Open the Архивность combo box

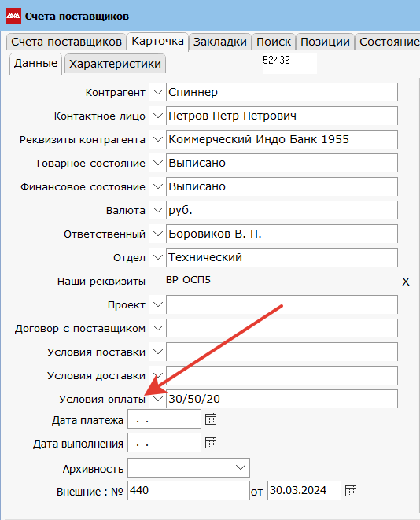point(189,467)
